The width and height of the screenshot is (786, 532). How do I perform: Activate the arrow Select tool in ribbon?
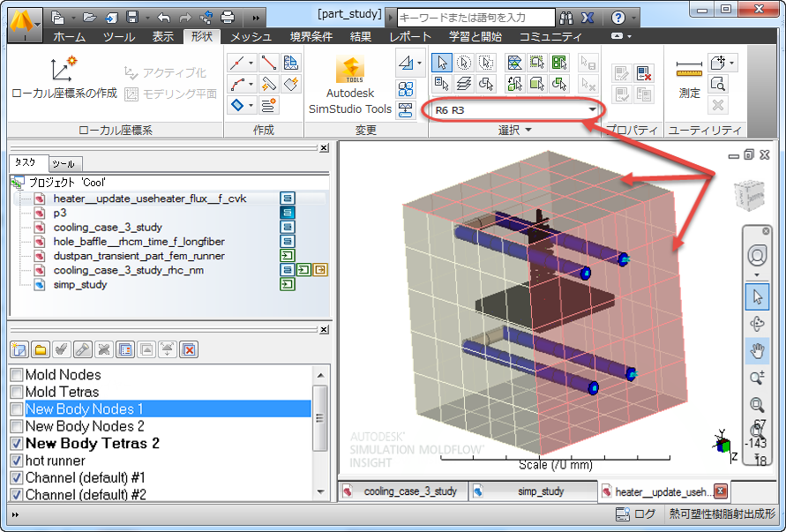click(x=442, y=63)
